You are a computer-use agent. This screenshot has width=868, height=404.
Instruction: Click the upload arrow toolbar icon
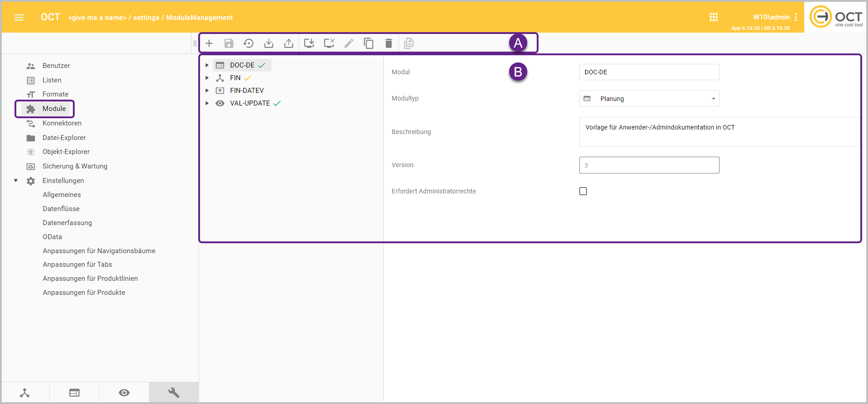point(289,43)
